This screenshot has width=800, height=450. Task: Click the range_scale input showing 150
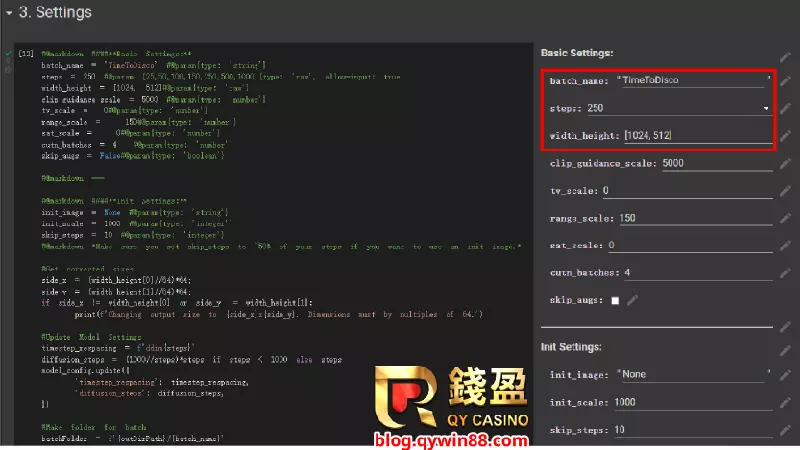[692, 218]
